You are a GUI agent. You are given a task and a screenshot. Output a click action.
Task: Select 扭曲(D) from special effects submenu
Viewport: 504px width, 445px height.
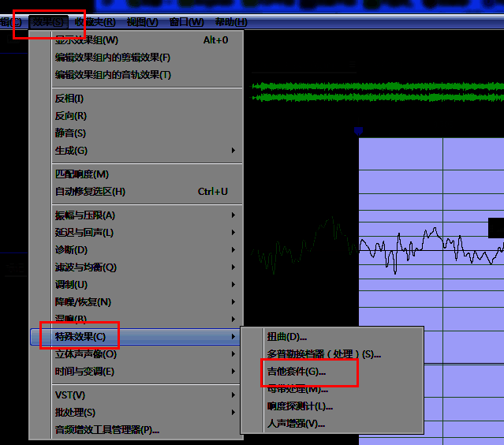[x=287, y=337]
